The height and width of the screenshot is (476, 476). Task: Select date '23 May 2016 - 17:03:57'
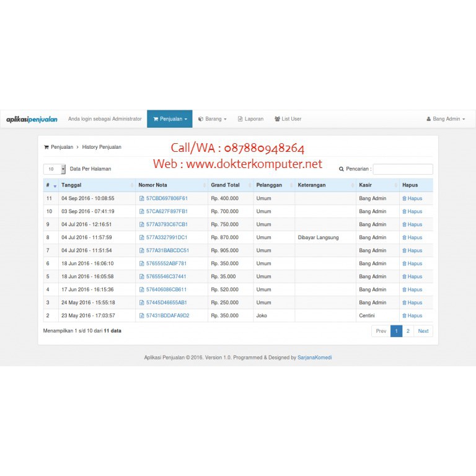(89, 315)
